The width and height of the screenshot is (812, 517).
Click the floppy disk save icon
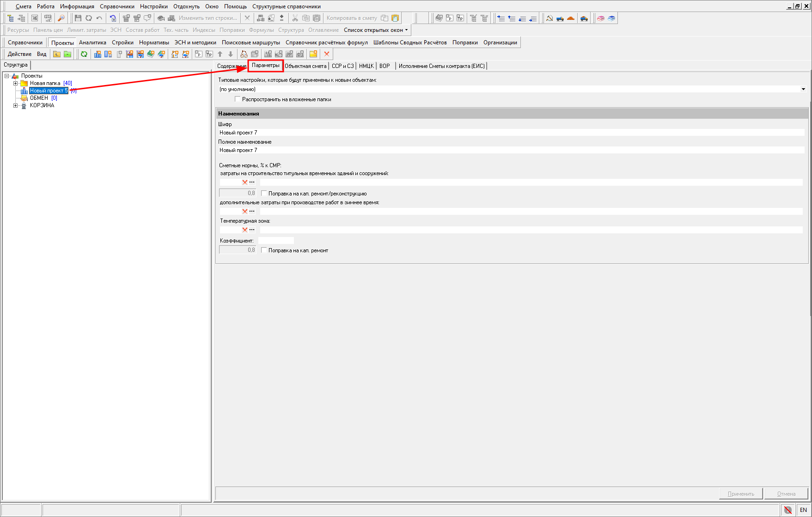(78, 18)
